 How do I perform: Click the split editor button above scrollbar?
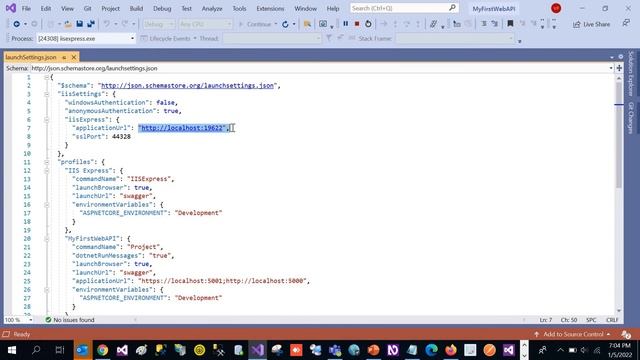[619, 68]
